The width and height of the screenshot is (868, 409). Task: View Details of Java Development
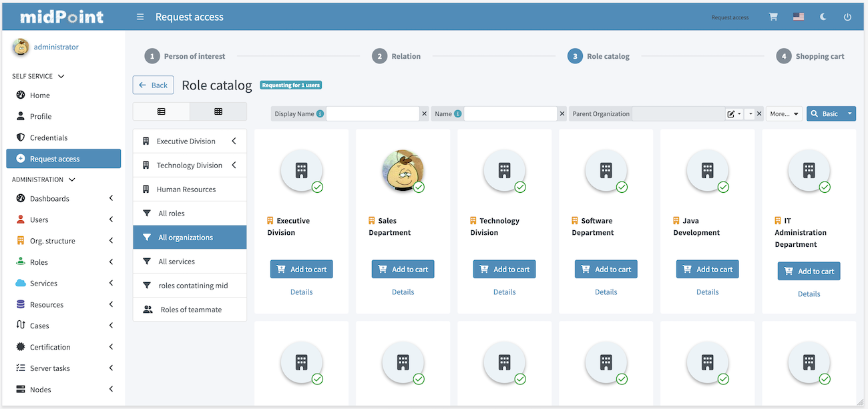pyautogui.click(x=707, y=292)
